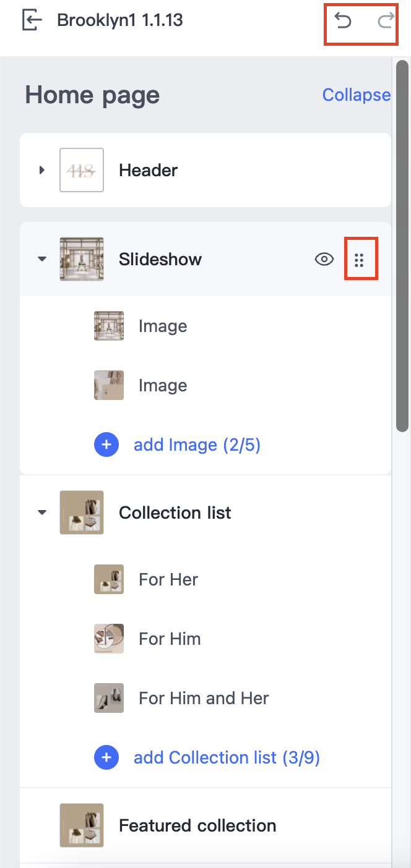Click the undo arrow icon

pos(343,22)
